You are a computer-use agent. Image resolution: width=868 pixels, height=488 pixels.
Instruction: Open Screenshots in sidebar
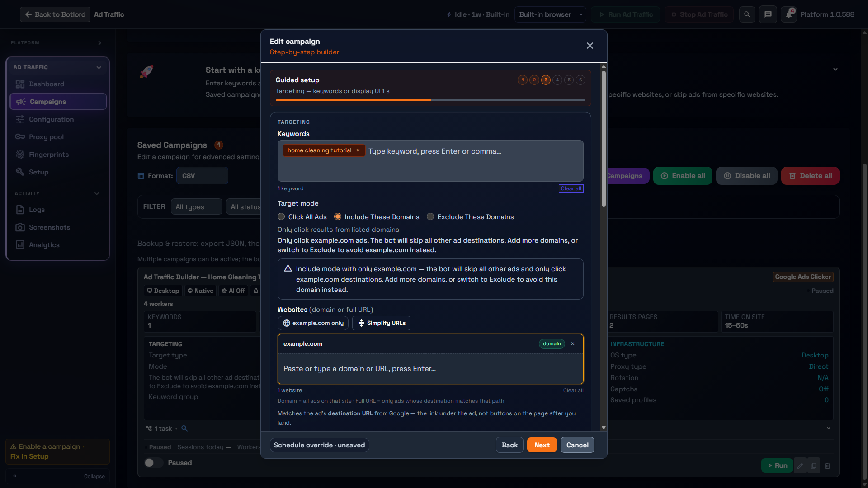pyautogui.click(x=58, y=227)
